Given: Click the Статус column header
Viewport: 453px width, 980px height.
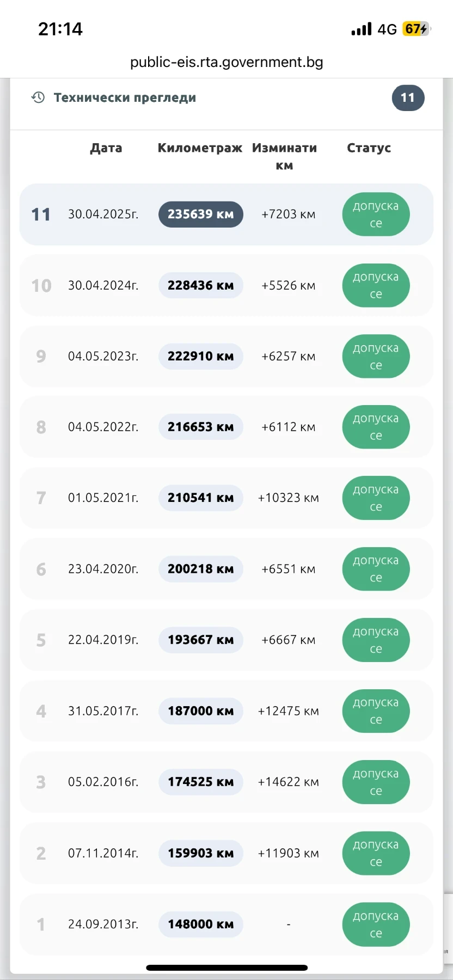Looking at the screenshot, I should coord(369,148).
